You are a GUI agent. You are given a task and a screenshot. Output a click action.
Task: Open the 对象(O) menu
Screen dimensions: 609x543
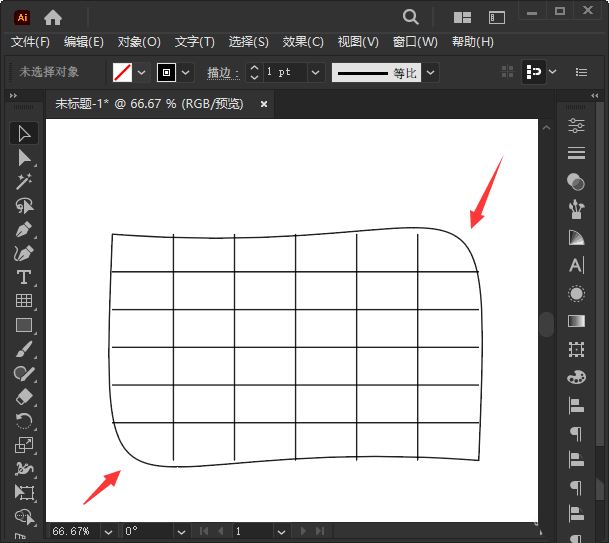tap(139, 42)
